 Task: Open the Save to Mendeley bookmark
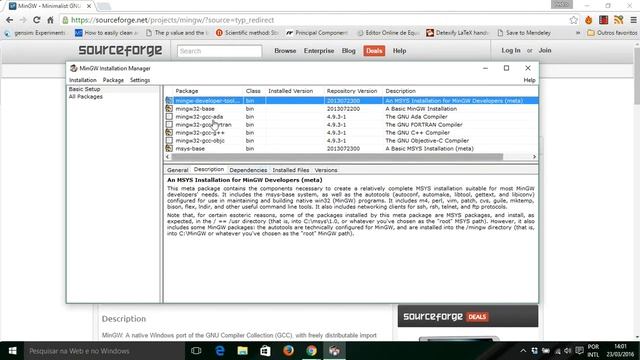[x=524, y=33]
